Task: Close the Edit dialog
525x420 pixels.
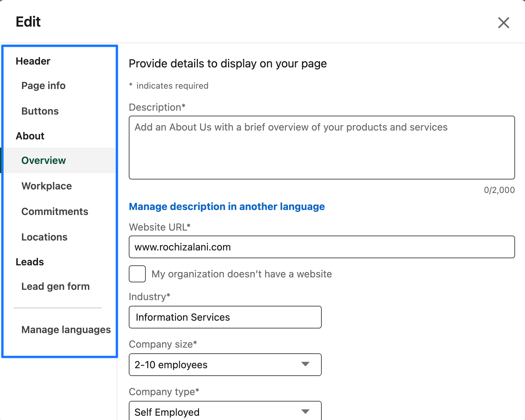Action: (503, 22)
